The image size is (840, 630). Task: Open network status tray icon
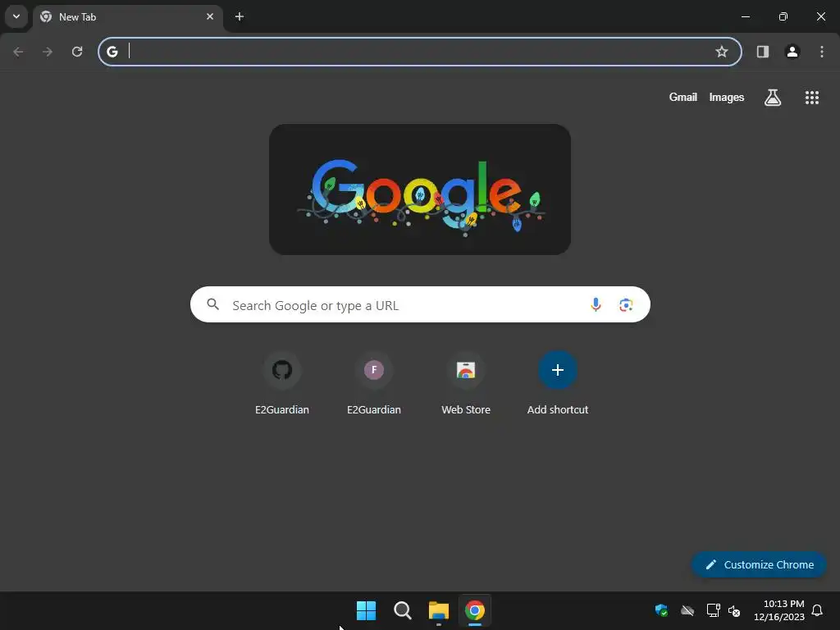pyautogui.click(x=713, y=610)
